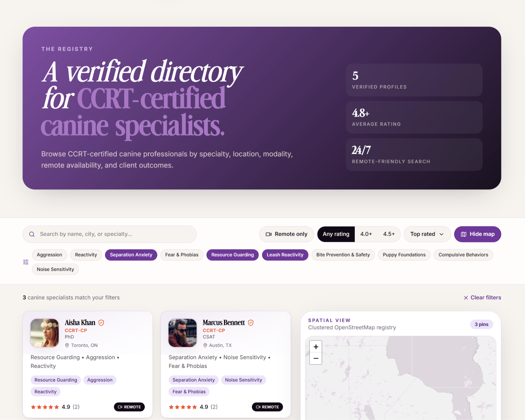525x420 pixels.
Task: Click Marcus's CSAT credential text
Action: click(209, 337)
